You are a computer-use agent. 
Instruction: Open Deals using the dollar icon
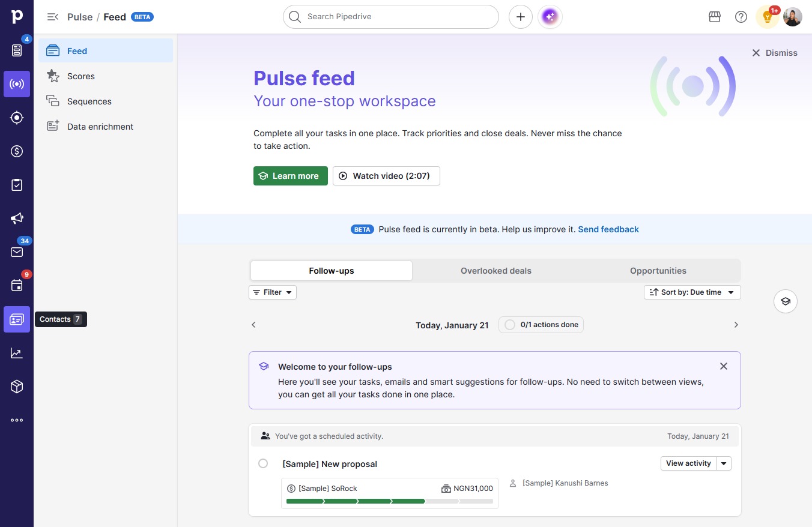[x=17, y=151]
